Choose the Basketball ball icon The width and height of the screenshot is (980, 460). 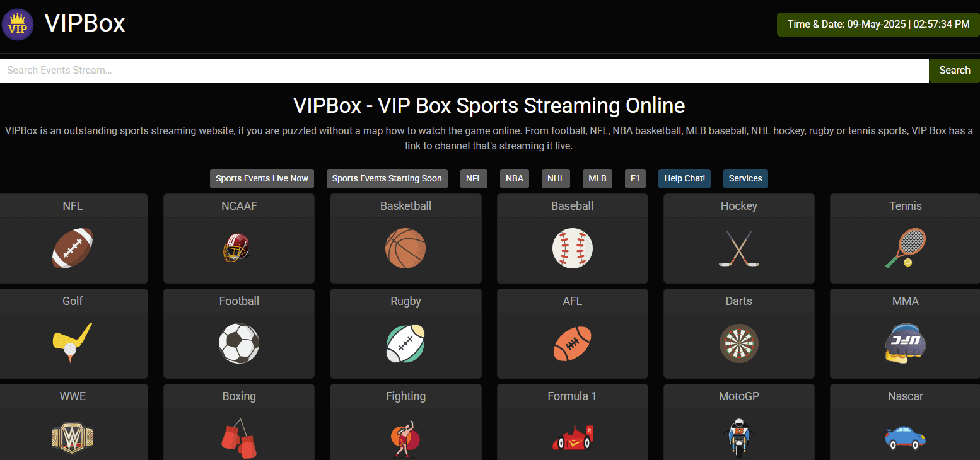click(x=405, y=248)
